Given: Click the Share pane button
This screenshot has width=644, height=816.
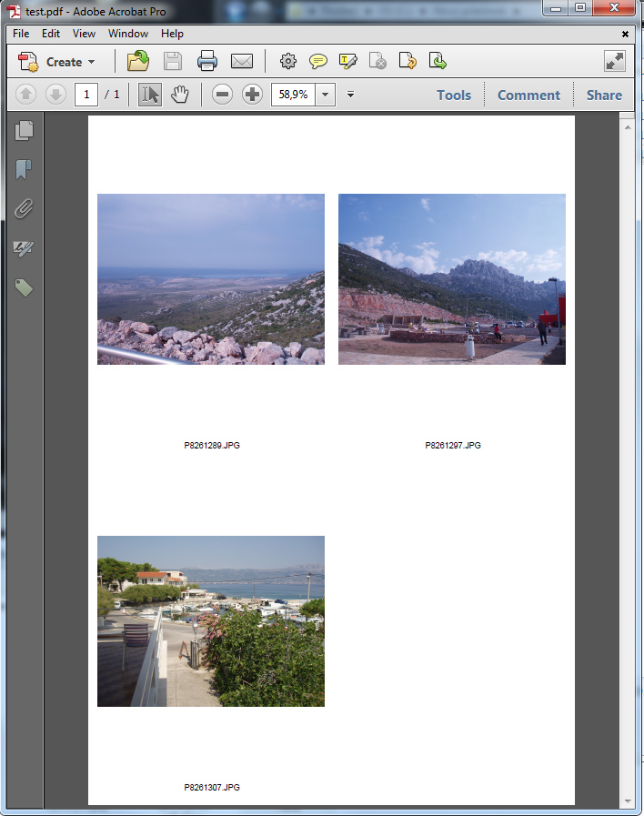Looking at the screenshot, I should tap(604, 96).
